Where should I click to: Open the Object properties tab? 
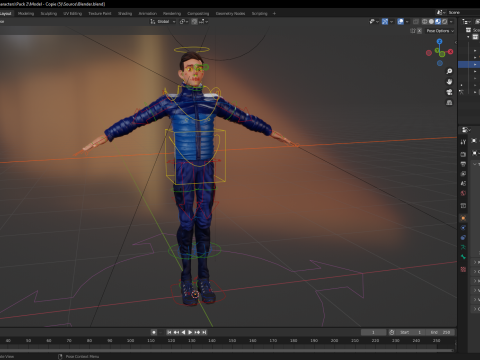click(x=463, y=218)
